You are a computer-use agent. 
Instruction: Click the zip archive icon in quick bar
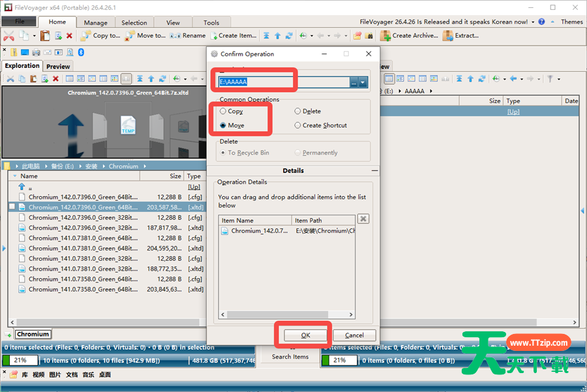pyautogui.click(x=14, y=52)
